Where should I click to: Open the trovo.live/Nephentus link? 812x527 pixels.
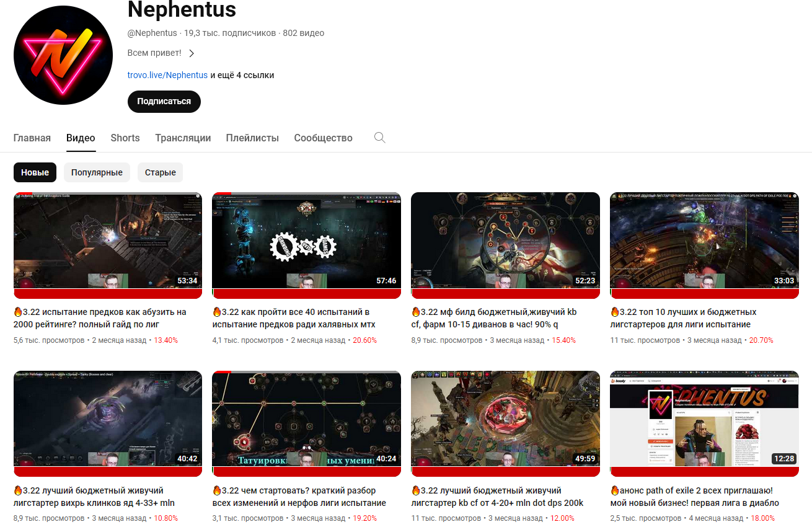pos(167,75)
